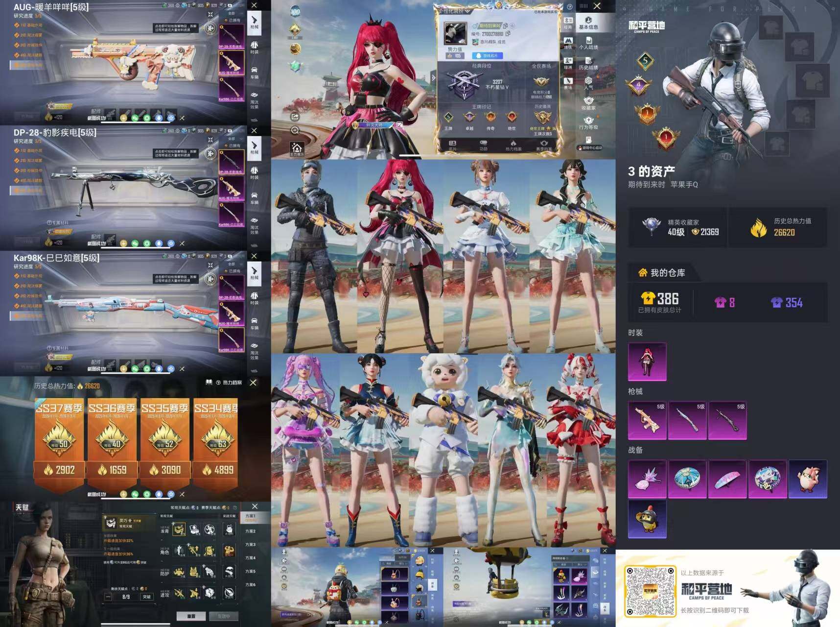This screenshot has height=627, width=840.
Task: Open the 名片 icon at the profile bottom
Action: 453,145
